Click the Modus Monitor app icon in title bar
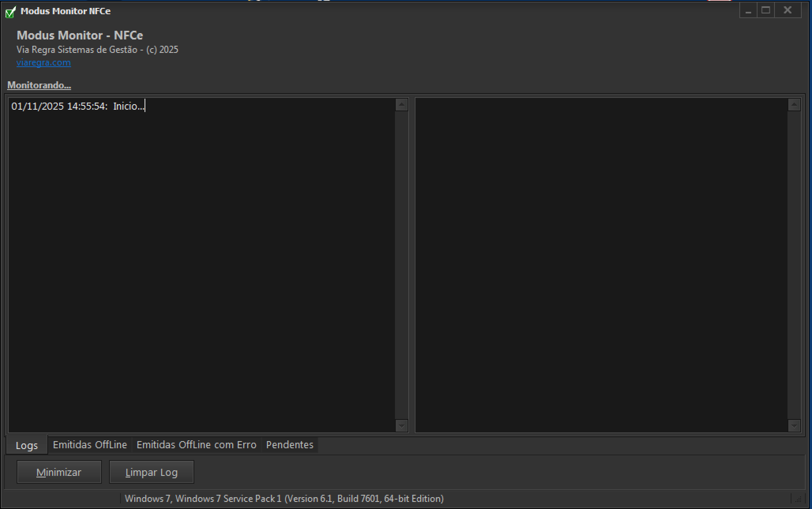Image resolution: width=812 pixels, height=509 pixels. (11, 12)
